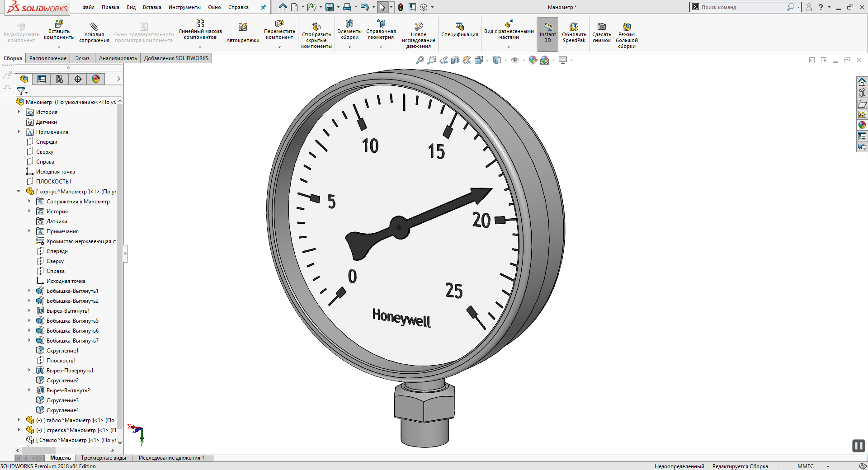Click Новое исследование движения icon
The width and height of the screenshot is (868, 470).
coord(418,27)
